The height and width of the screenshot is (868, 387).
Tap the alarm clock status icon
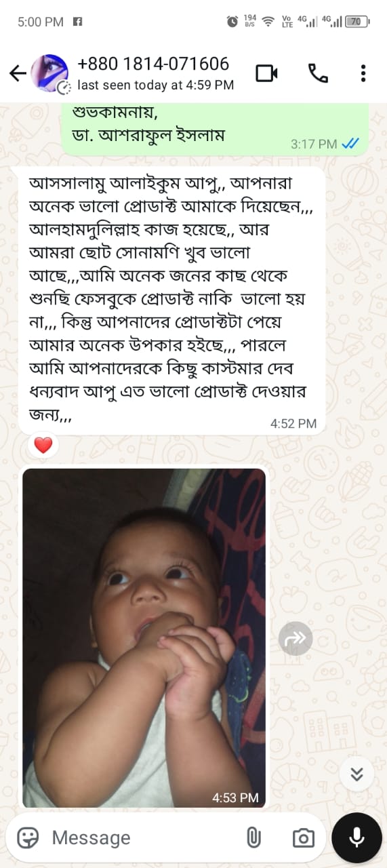pos(232,22)
